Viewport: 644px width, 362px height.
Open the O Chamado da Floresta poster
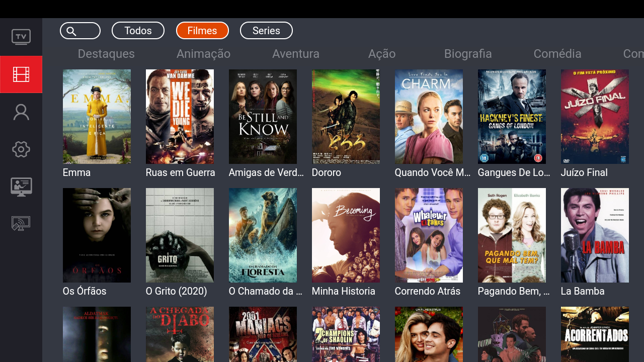pyautogui.click(x=263, y=235)
